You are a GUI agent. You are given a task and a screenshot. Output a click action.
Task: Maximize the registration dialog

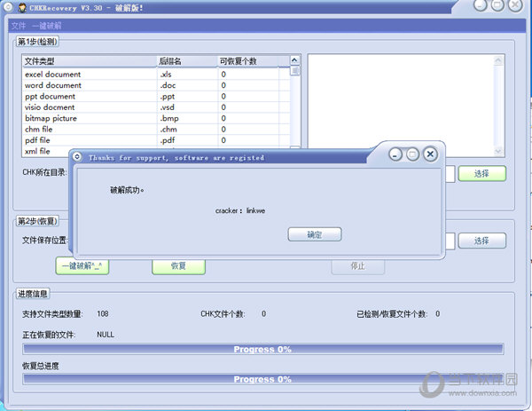[x=412, y=154]
